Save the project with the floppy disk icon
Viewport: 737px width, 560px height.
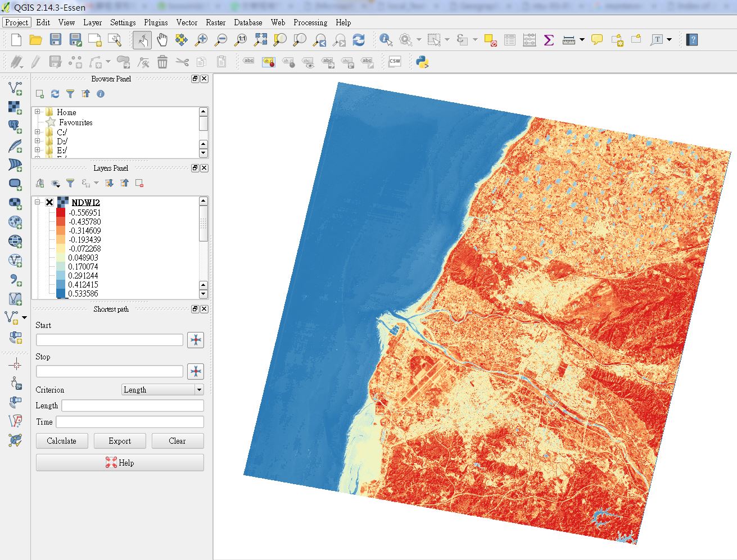coord(55,40)
